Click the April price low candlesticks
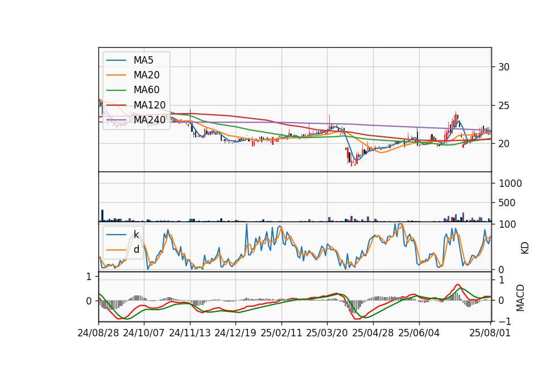546x392 pixels. (351, 157)
